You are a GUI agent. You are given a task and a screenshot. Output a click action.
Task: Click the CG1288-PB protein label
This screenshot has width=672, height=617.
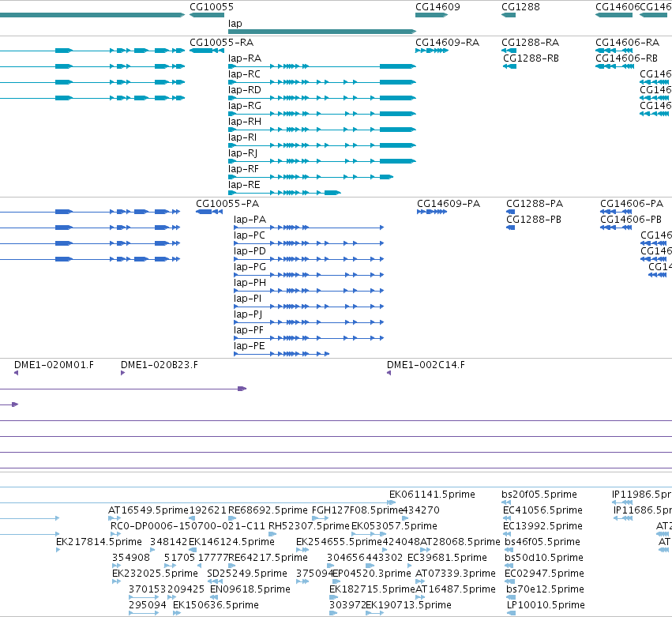(x=534, y=220)
